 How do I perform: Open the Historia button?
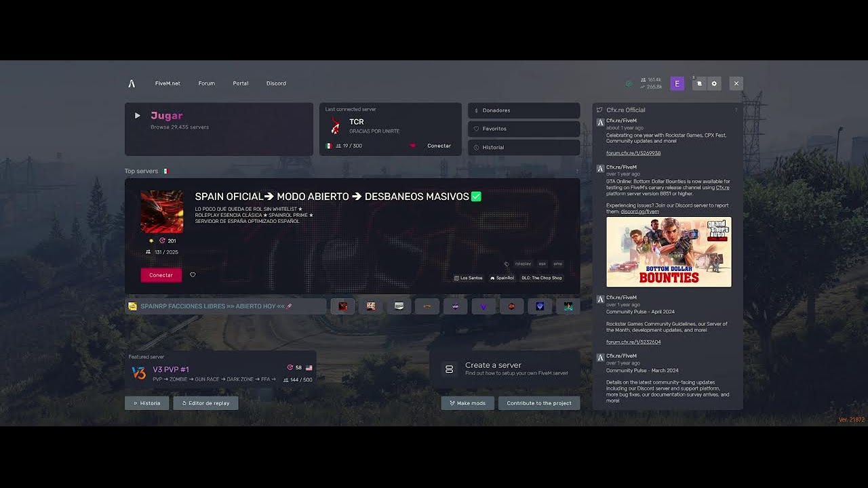click(x=146, y=403)
